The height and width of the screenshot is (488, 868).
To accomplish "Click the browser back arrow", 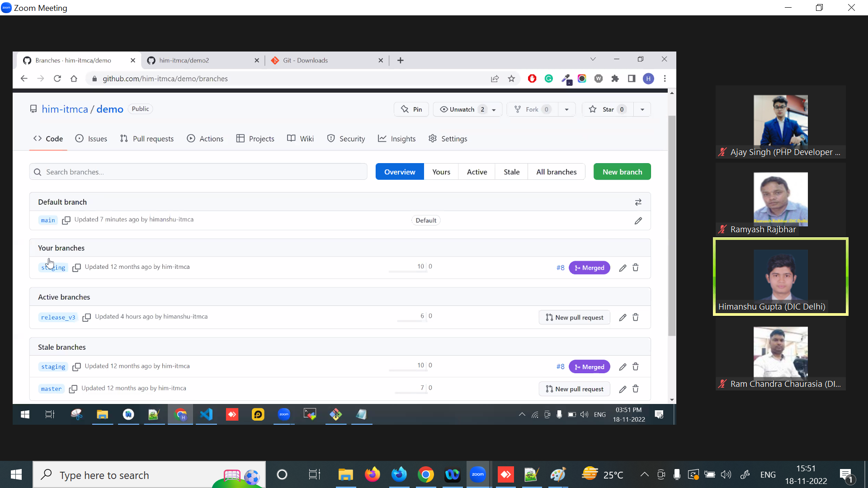I will [24, 79].
